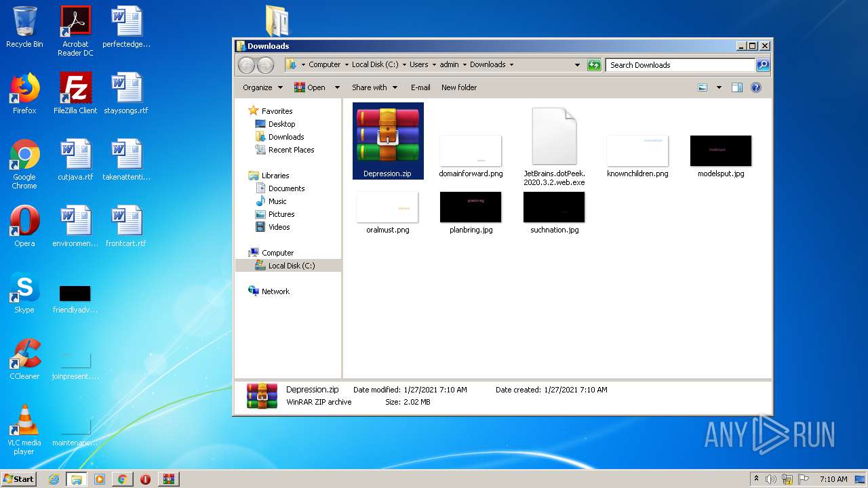Toggle the preview pane

(737, 87)
